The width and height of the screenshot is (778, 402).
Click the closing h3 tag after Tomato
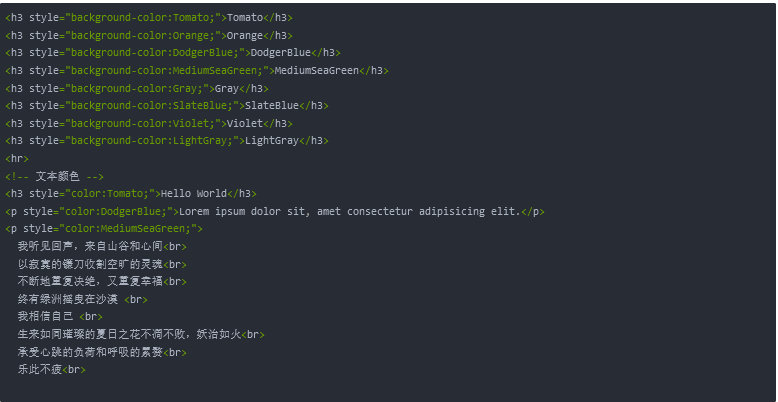point(278,18)
